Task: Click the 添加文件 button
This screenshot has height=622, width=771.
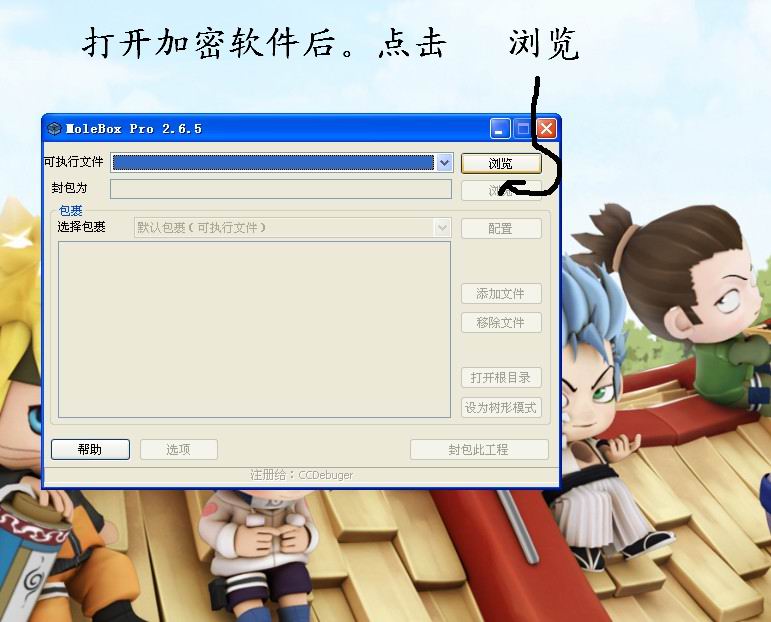Action: pos(501,294)
